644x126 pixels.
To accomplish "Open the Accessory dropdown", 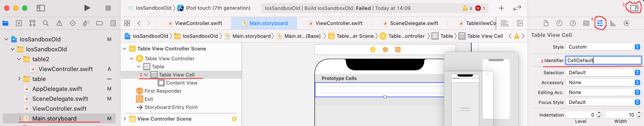I will pyautogui.click(x=604, y=82).
